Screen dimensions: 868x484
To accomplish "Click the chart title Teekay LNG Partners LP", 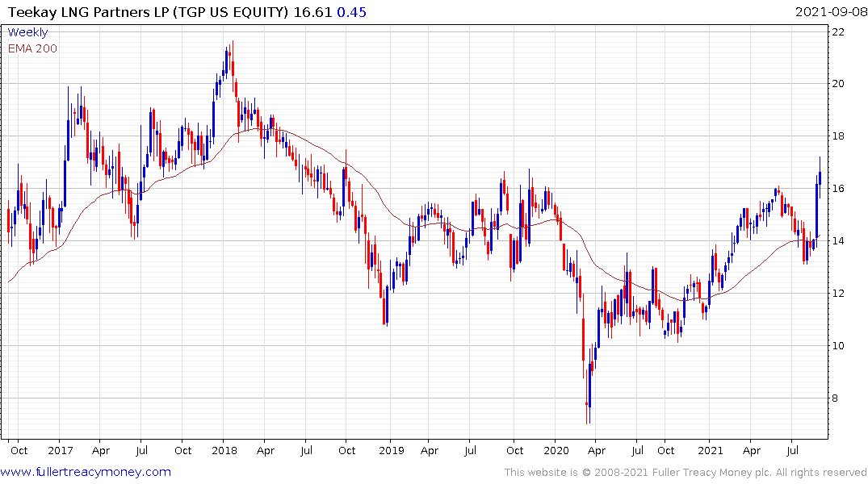I will (x=89, y=12).
